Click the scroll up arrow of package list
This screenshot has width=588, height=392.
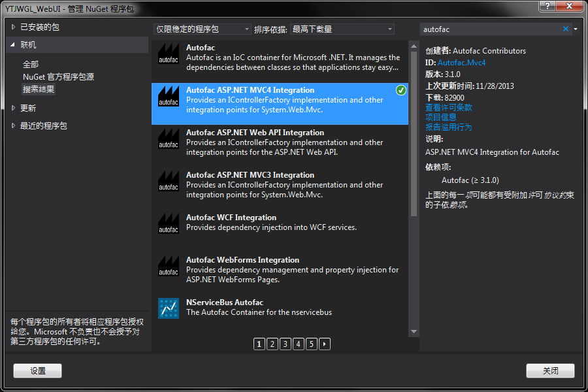414,46
